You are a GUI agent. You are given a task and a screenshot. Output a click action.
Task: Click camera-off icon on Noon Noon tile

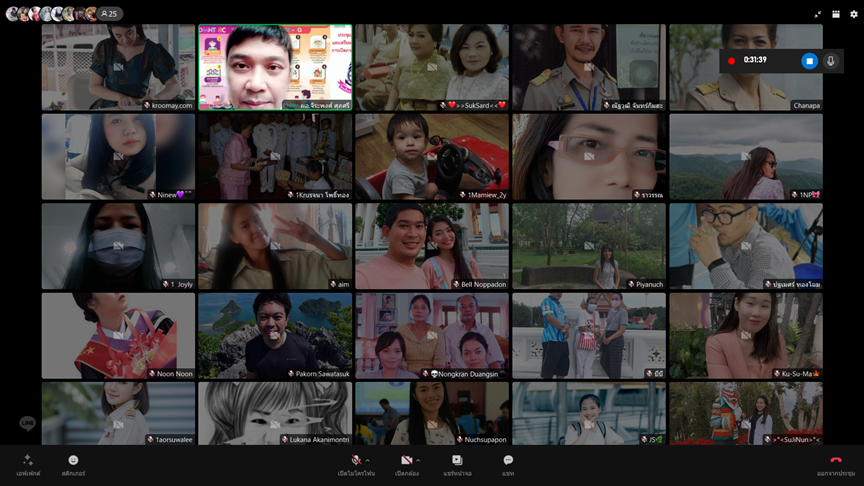click(x=118, y=335)
